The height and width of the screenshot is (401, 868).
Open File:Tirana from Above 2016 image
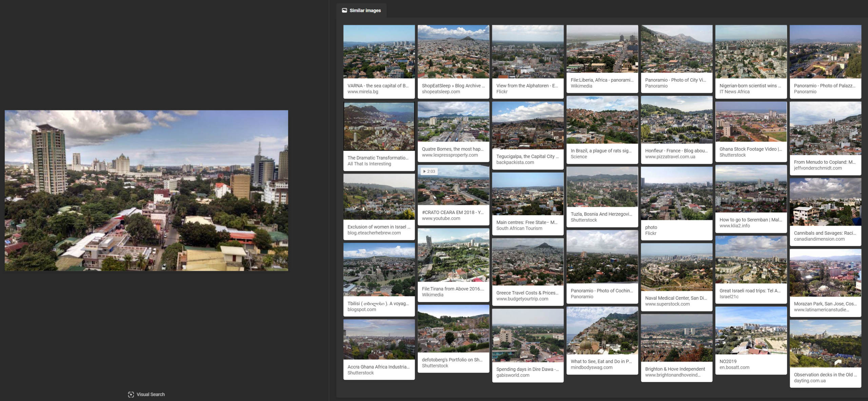tap(453, 255)
